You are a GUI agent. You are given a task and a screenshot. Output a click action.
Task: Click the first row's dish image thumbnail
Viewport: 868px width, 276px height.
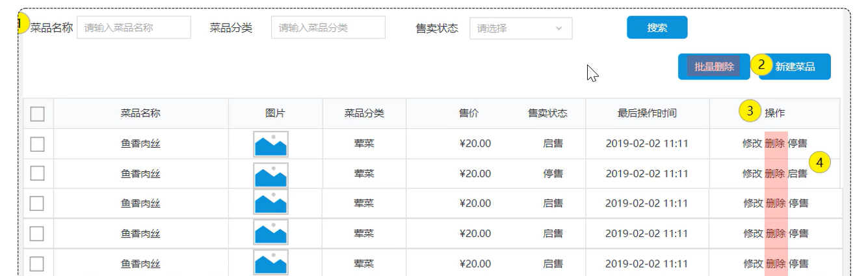tap(270, 144)
